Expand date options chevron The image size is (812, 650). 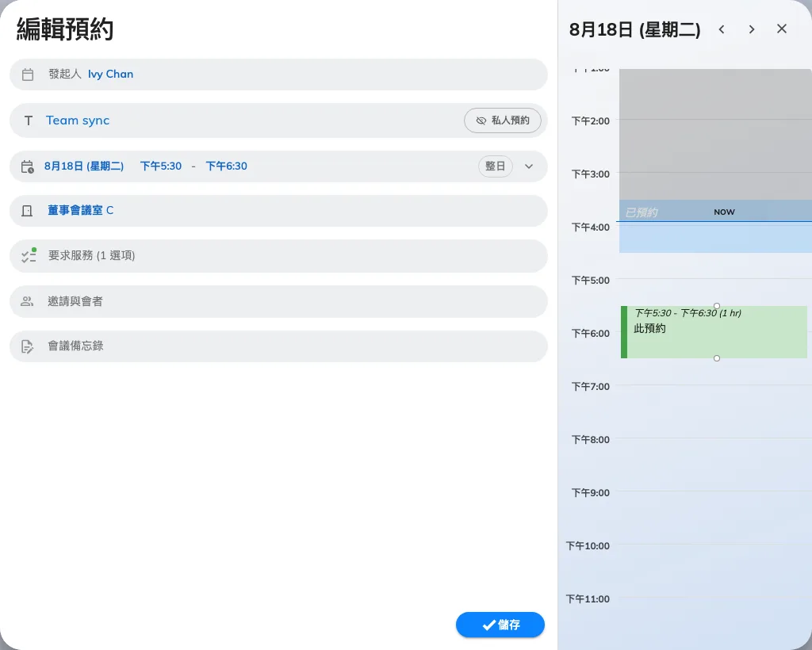click(529, 166)
